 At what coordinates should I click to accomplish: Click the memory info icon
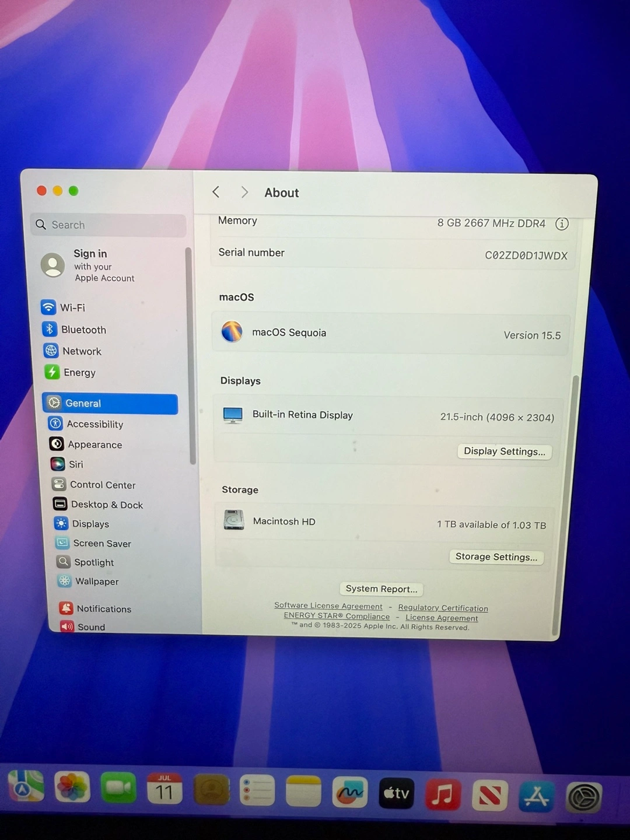562,223
